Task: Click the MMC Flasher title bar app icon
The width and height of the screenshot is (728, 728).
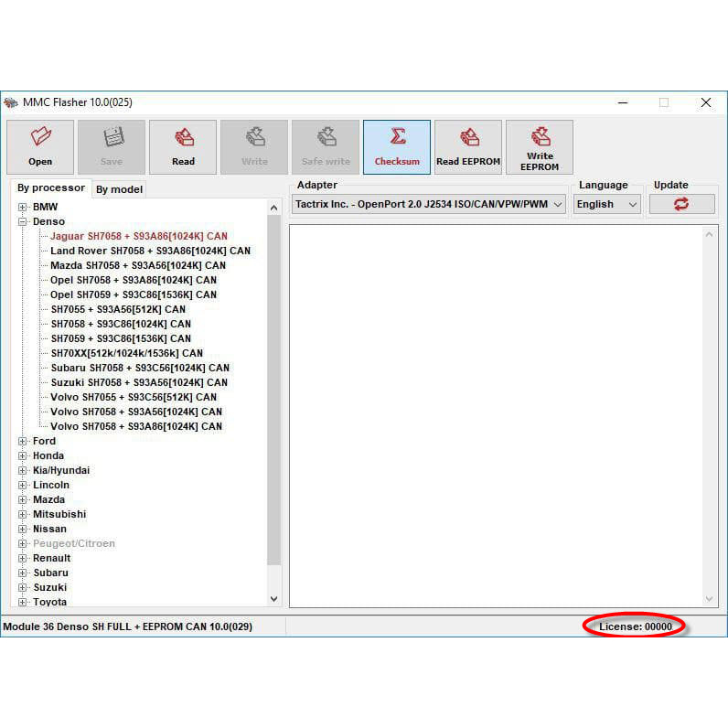Action: tap(11, 102)
